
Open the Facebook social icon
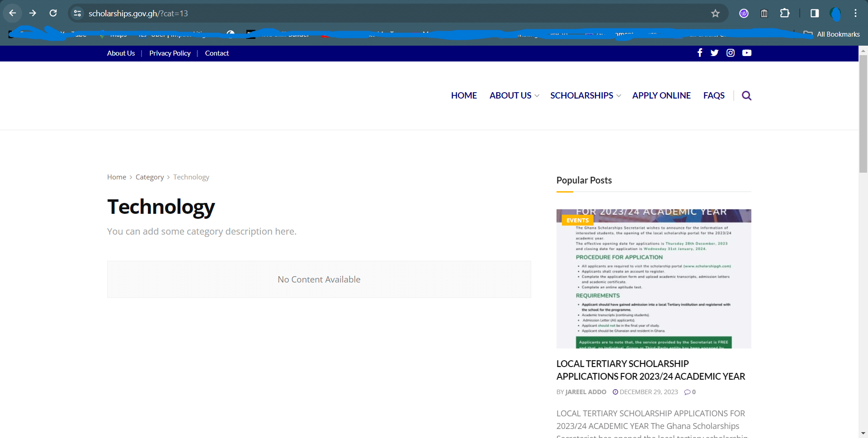click(x=699, y=53)
